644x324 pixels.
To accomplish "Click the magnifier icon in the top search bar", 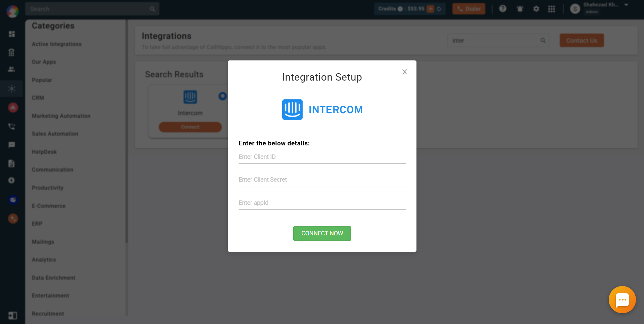I will (152, 9).
